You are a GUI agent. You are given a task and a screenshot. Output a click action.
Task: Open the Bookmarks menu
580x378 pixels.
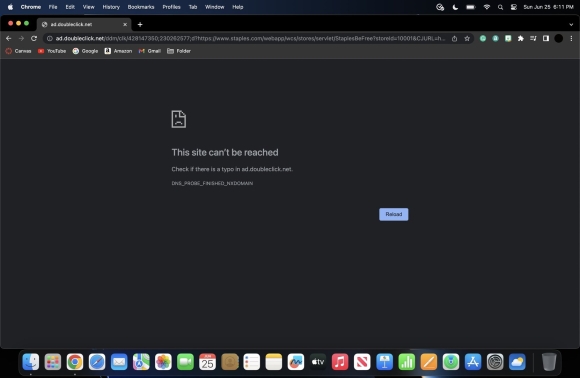(141, 7)
